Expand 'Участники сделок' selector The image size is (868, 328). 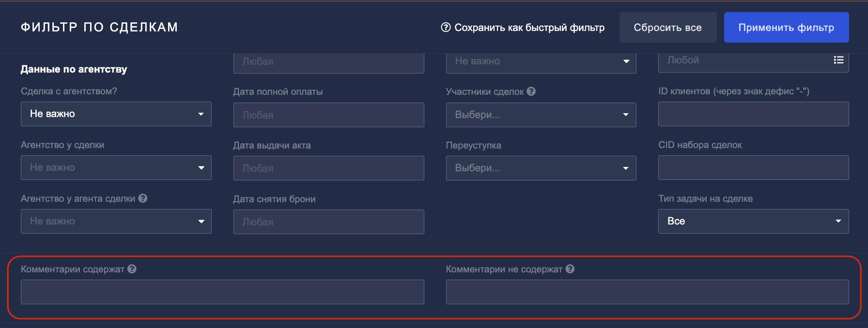[x=541, y=115]
